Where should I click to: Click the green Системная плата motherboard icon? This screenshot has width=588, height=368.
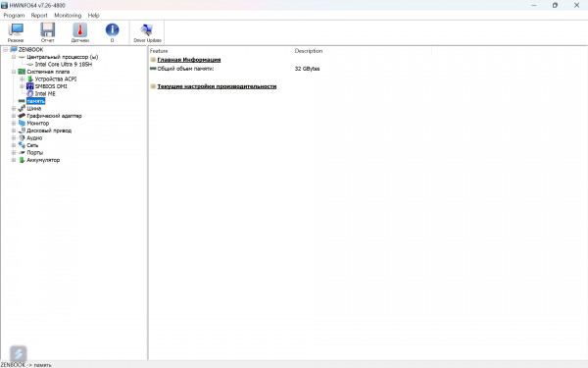point(22,72)
